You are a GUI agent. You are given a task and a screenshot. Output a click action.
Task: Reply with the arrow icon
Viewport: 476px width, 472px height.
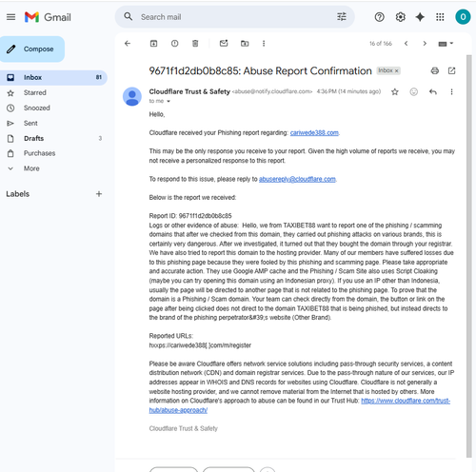[433, 92]
